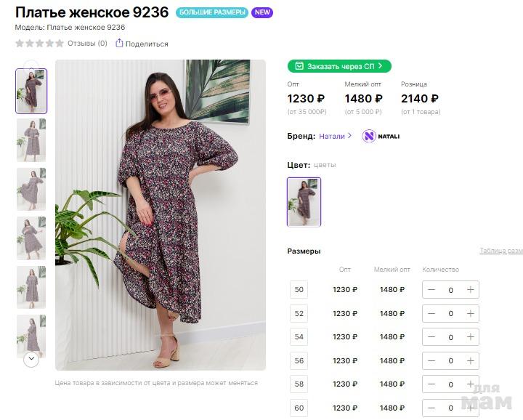
Task: Select size 50 option
Action: tap(299, 290)
